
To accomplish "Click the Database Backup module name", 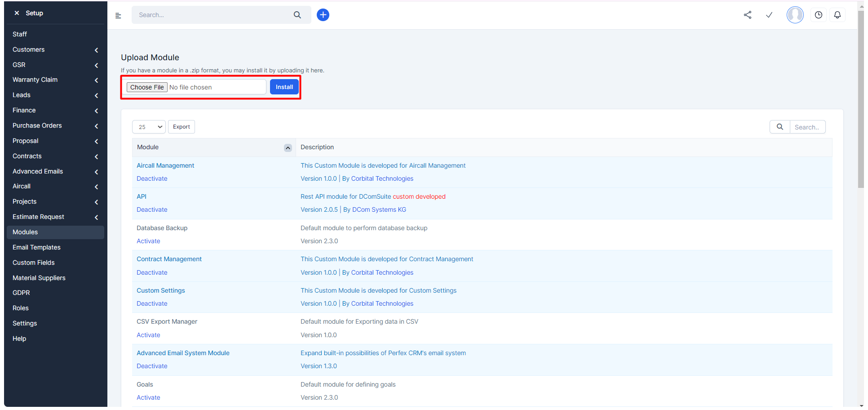I will tap(162, 228).
